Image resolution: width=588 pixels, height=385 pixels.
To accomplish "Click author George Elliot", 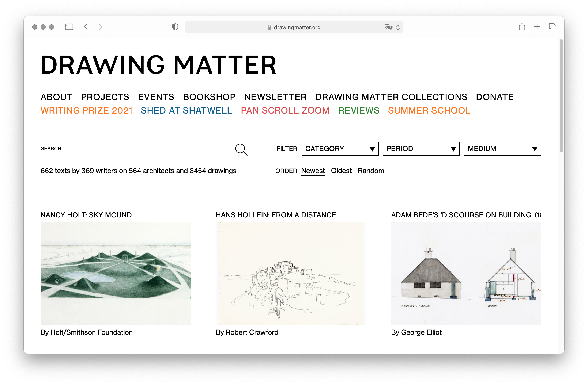I will coord(421,332).
